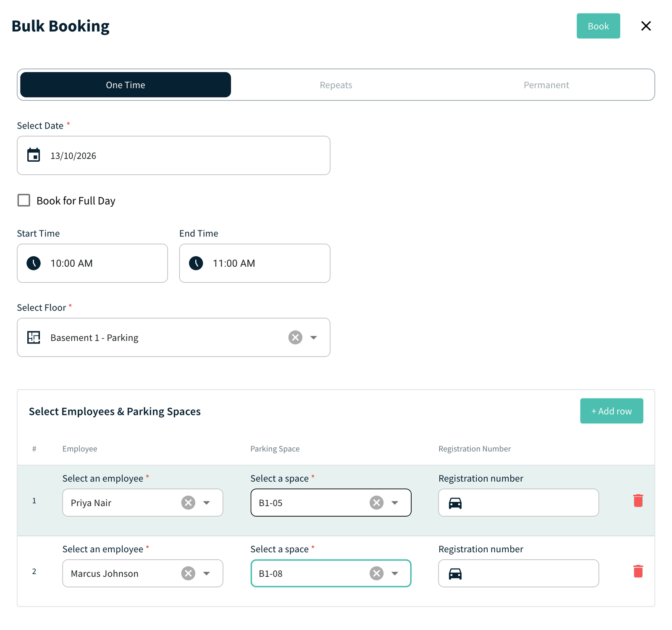Viewport: 672px width, 630px height.
Task: Click the Basement 1 - Parking text
Action: [x=94, y=338]
